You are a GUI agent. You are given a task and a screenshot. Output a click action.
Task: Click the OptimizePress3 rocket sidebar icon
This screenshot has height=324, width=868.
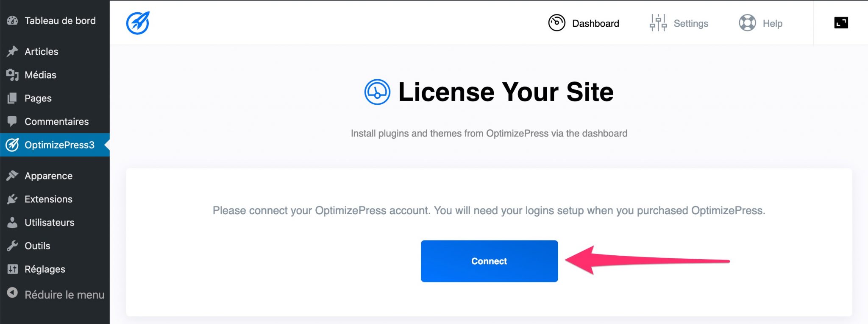[x=13, y=145]
